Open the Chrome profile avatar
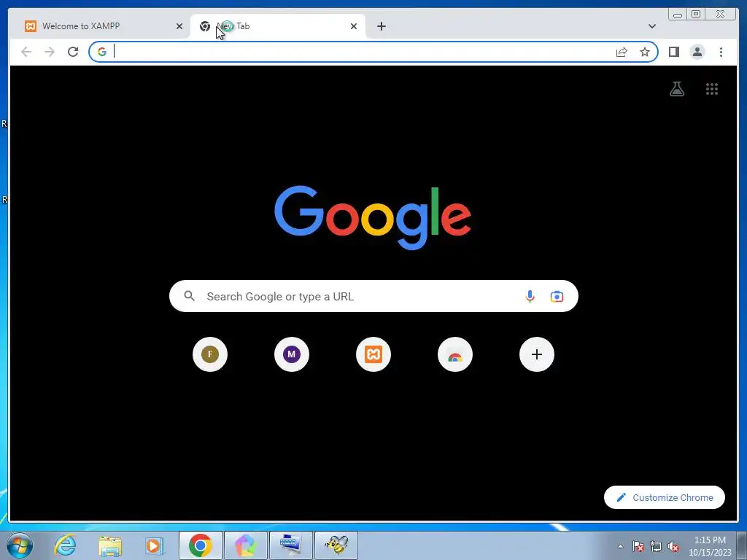The width and height of the screenshot is (747, 560). pyautogui.click(x=697, y=52)
